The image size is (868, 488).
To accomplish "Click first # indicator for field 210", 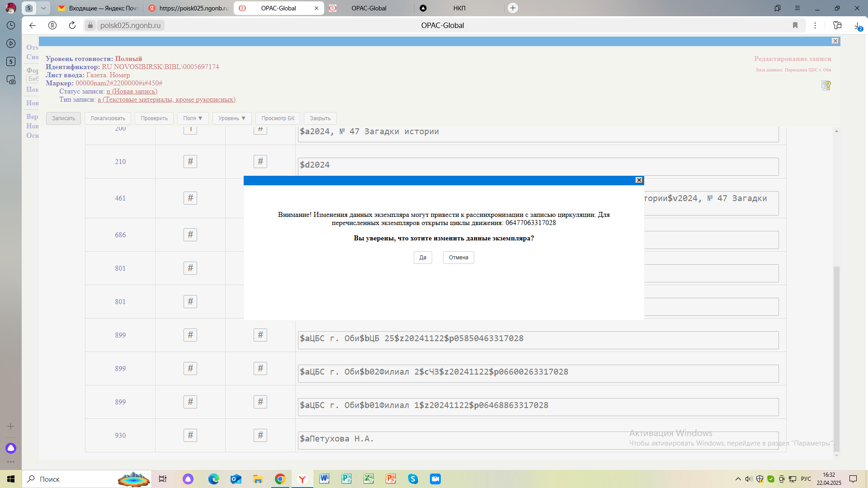I will (190, 162).
